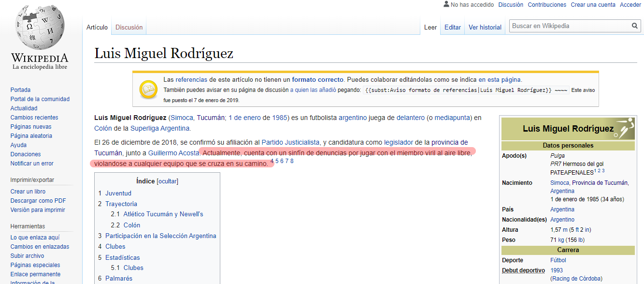Open Ver historial tab
The width and height of the screenshot is (644, 284).
[485, 28]
